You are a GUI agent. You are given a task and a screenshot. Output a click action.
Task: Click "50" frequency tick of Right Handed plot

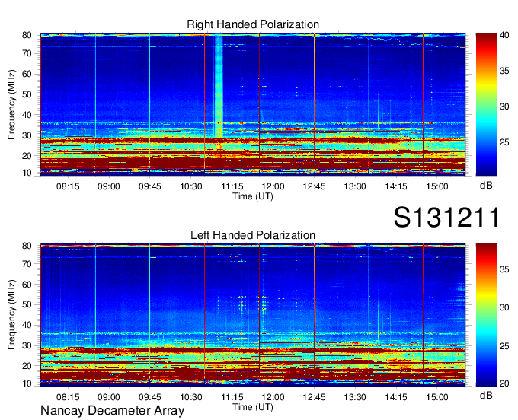(27, 94)
